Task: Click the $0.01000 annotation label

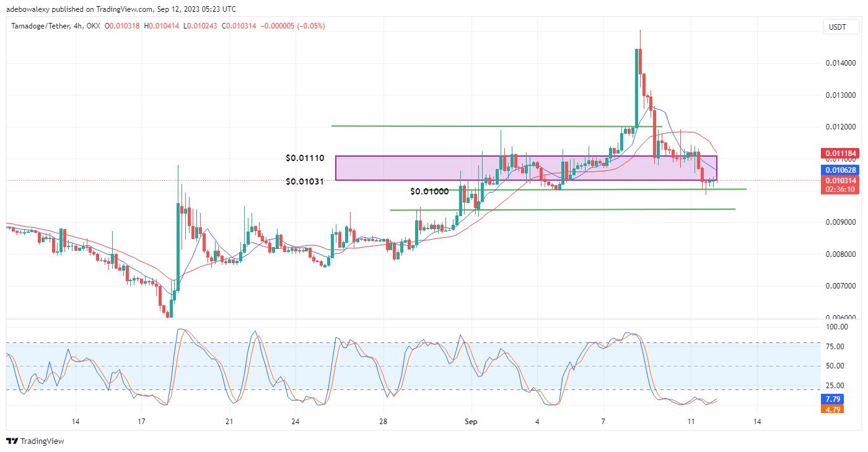Action: tap(429, 192)
